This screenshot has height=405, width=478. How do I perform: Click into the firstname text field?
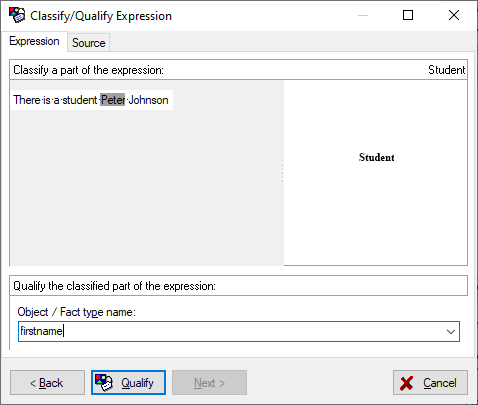tap(231, 332)
